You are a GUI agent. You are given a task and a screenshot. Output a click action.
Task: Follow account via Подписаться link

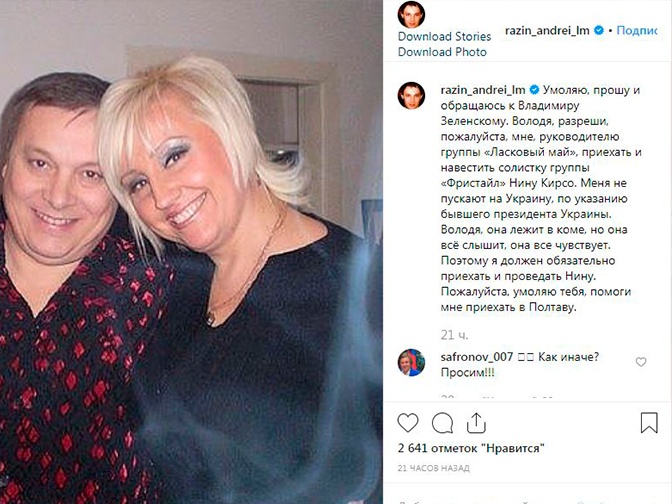point(636,30)
